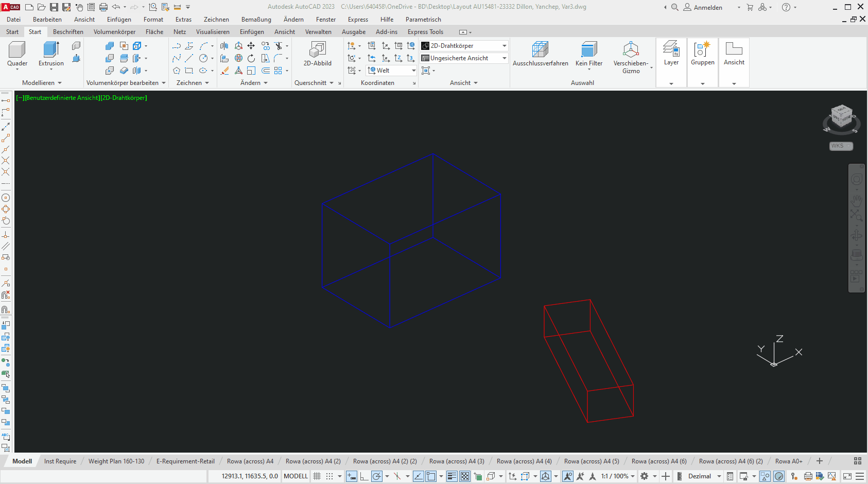Select the Polyline draw tool
Image resolution: width=868 pixels, height=484 pixels.
[x=177, y=46]
